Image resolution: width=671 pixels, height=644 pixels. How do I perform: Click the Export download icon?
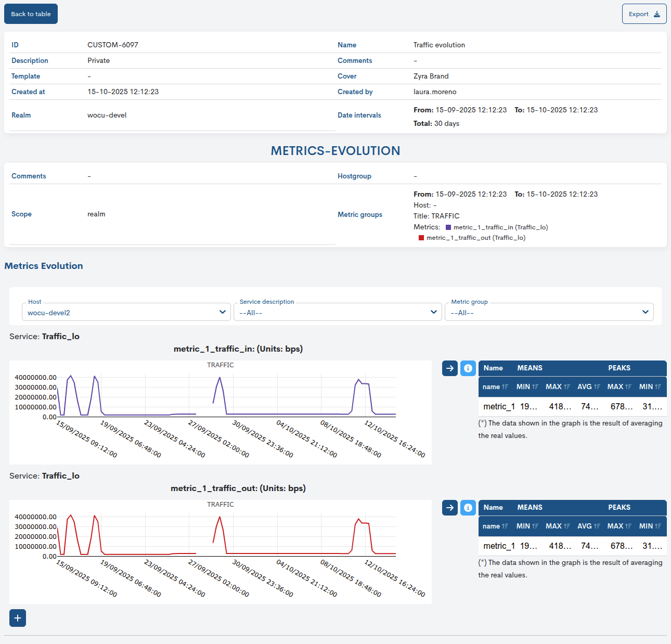tap(655, 14)
